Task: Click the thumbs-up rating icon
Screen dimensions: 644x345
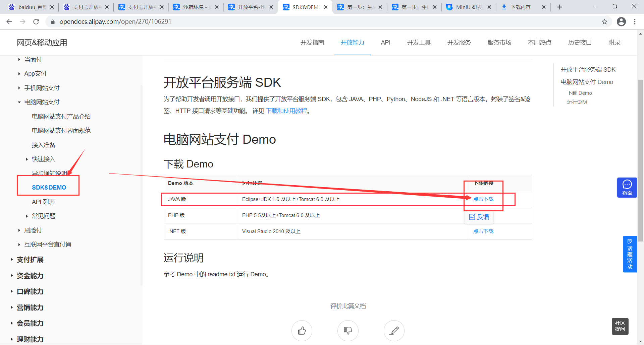Action: pos(302,331)
